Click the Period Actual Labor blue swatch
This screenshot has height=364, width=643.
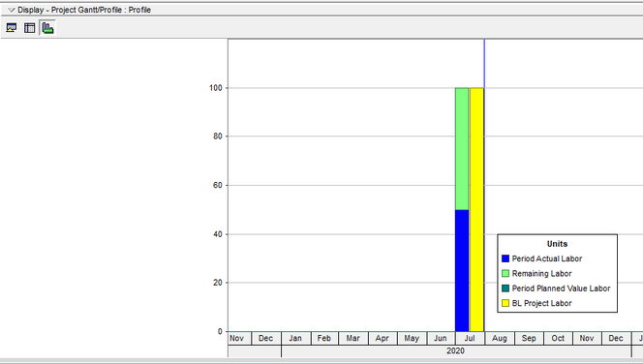click(x=505, y=258)
